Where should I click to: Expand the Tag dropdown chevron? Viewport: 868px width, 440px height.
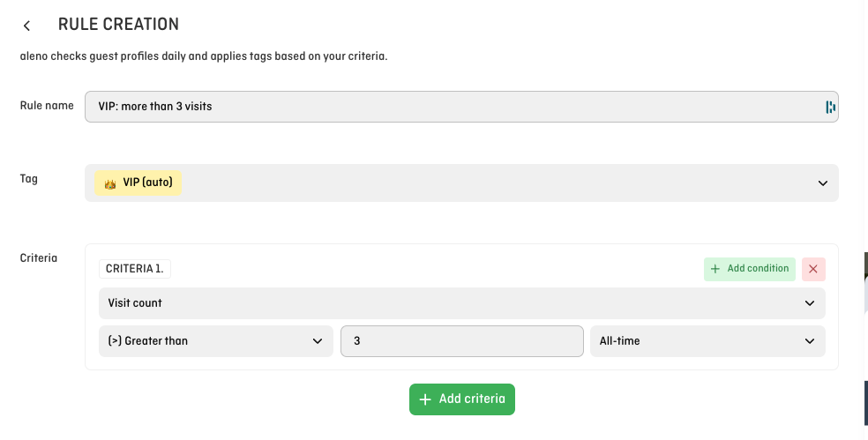point(822,183)
